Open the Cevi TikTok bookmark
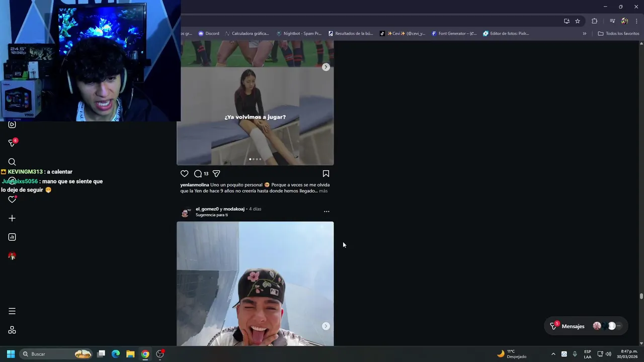 click(402, 34)
